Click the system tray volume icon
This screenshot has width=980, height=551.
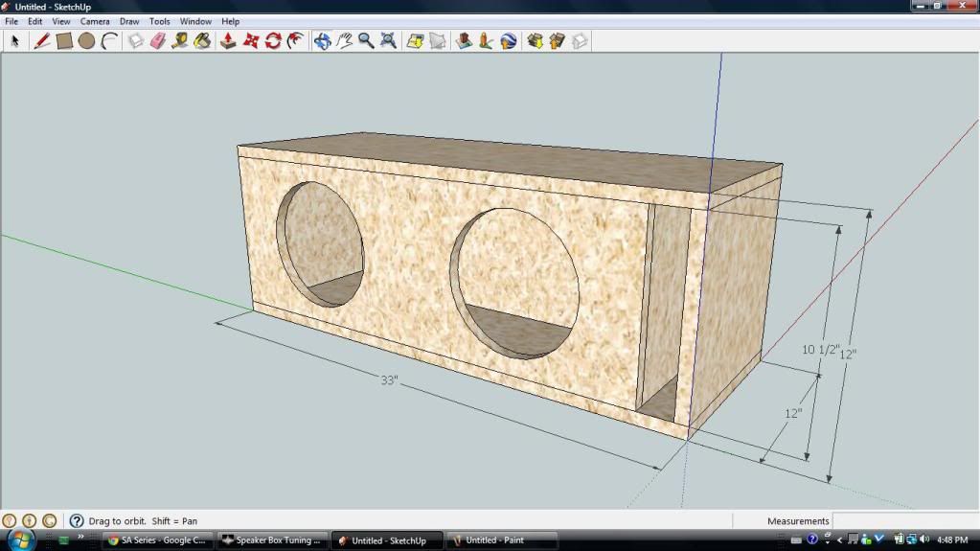(x=924, y=540)
